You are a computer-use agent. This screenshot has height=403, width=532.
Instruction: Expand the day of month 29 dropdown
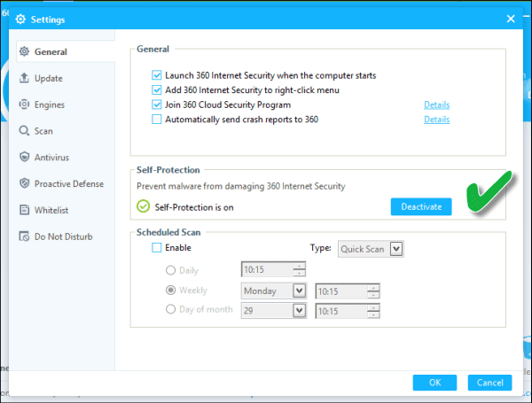pos(299,311)
